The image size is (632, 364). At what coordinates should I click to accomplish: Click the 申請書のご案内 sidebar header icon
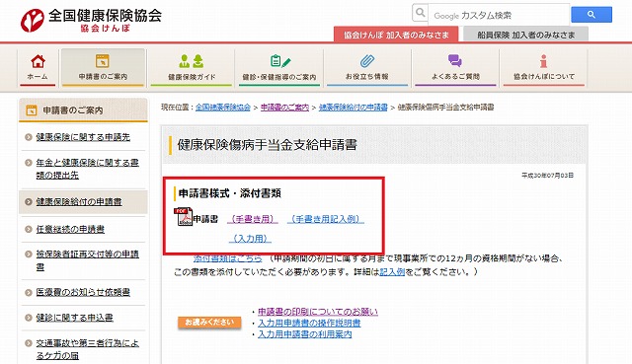click(x=31, y=109)
